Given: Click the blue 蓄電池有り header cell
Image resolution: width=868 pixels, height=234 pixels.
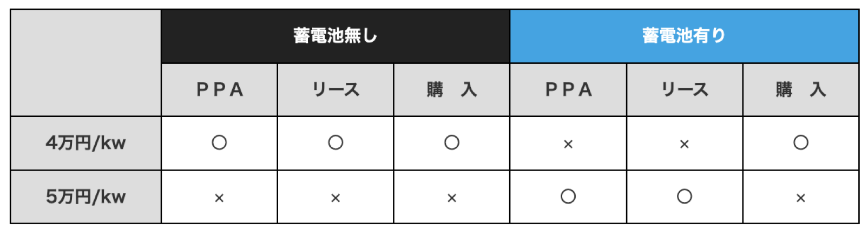Looking at the screenshot, I should (x=685, y=36).
